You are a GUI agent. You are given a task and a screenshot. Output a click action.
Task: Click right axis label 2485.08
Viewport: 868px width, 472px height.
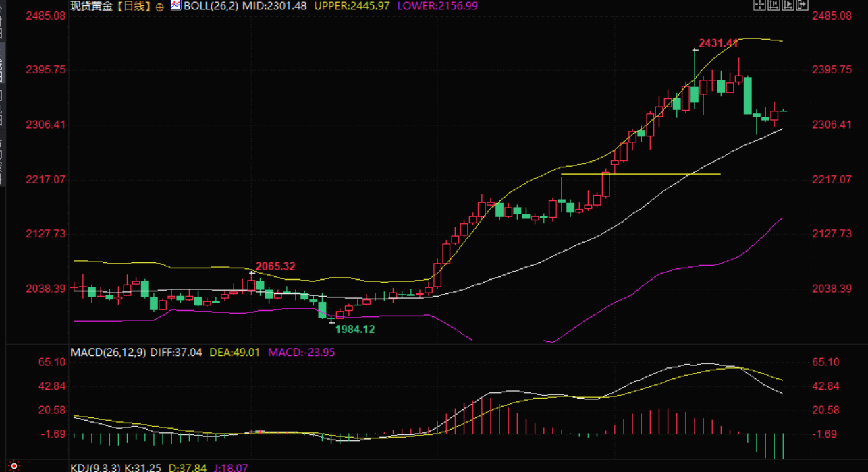pos(832,16)
